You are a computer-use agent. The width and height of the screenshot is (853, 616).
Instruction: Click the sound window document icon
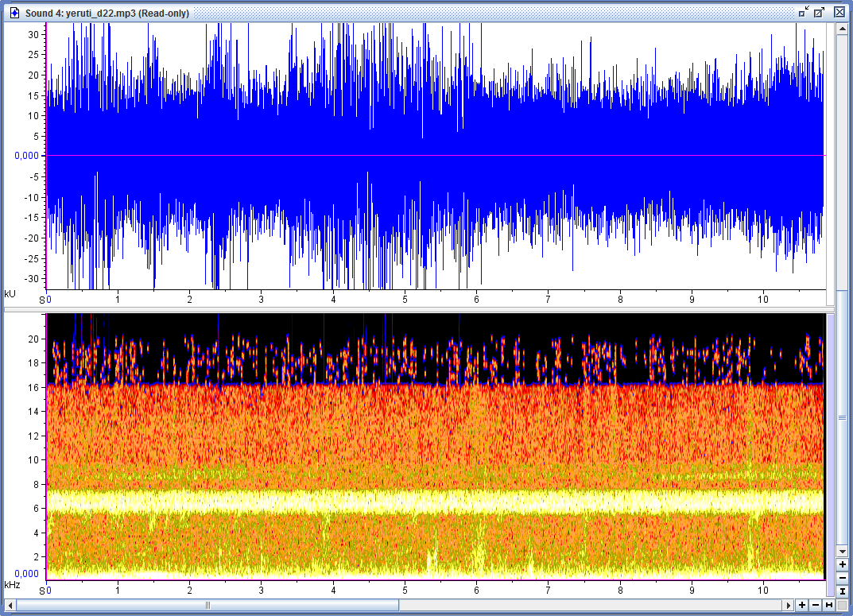click(14, 13)
